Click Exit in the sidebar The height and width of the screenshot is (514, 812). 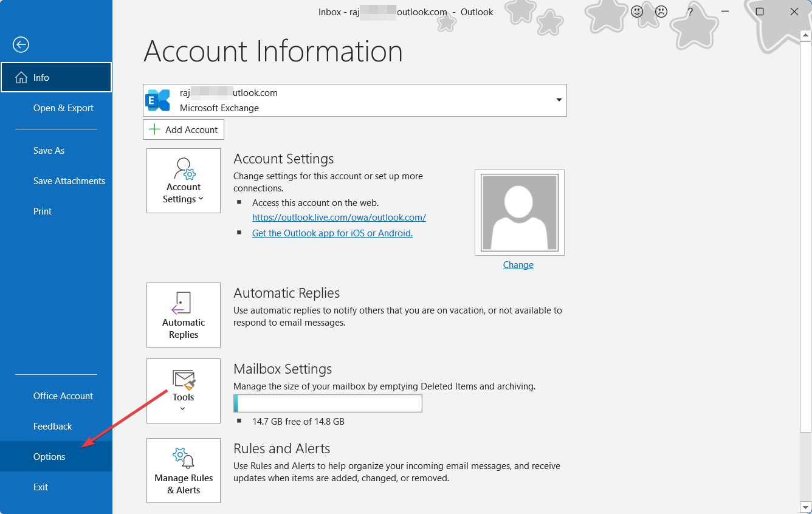[56, 487]
